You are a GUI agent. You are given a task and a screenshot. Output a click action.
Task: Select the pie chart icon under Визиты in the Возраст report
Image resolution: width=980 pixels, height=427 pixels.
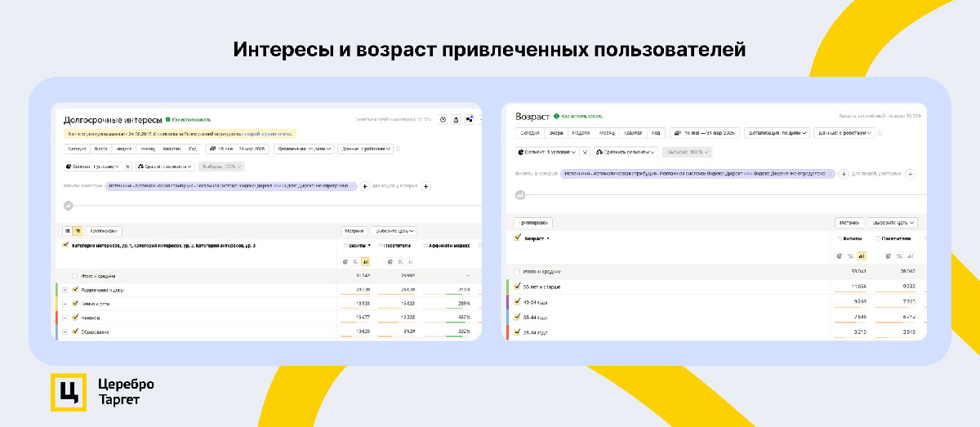coord(840,256)
